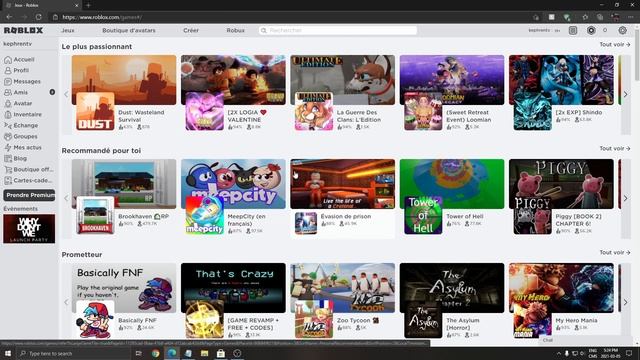Launch Chrome from the taskbar
The height and width of the screenshot is (360, 640).
(x=156, y=353)
